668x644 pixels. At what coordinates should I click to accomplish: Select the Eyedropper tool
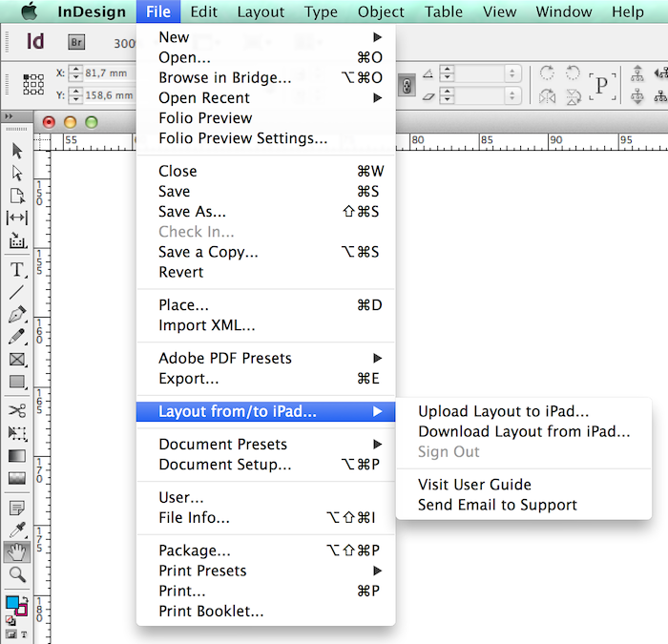pos(17,530)
